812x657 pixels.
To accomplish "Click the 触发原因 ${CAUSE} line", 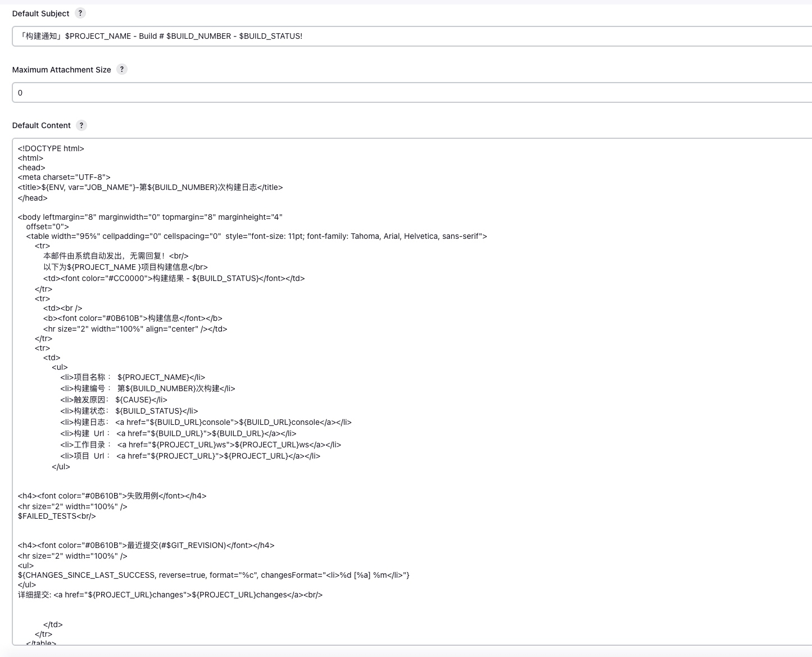I will pos(114,400).
